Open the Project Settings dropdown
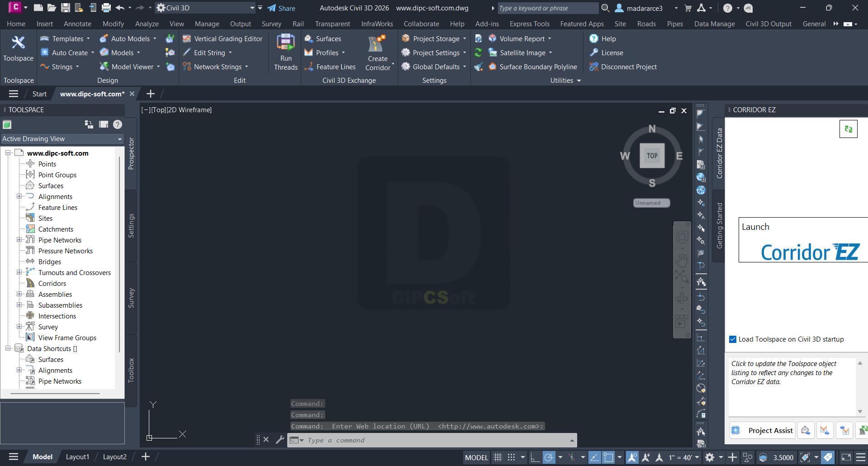868x466 pixels. (x=433, y=53)
